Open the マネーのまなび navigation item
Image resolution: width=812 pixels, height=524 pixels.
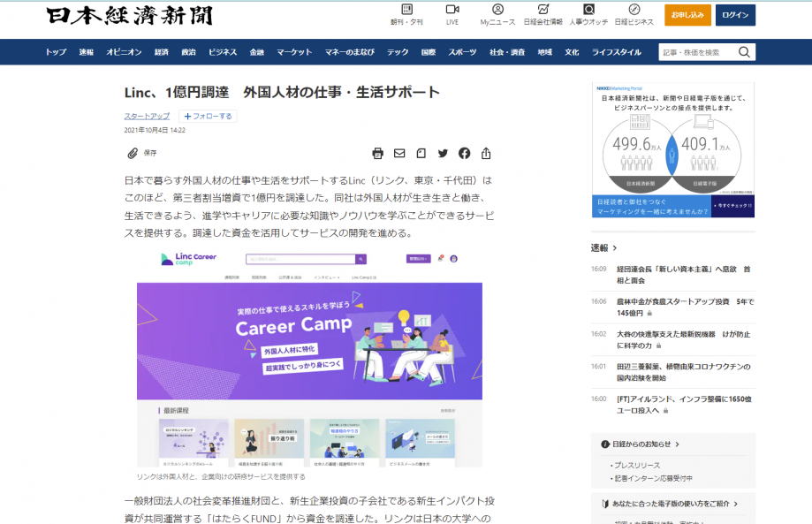click(x=350, y=52)
